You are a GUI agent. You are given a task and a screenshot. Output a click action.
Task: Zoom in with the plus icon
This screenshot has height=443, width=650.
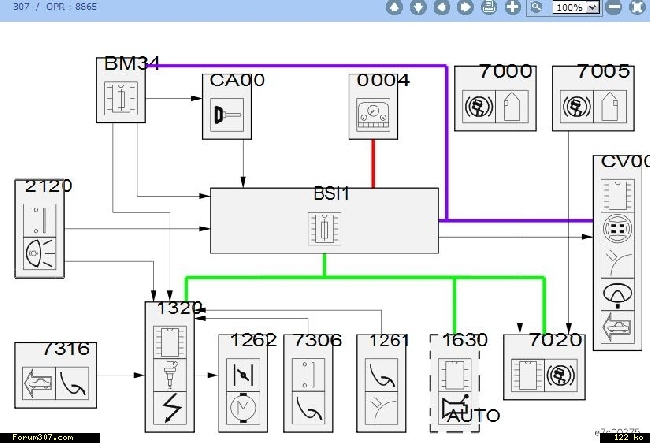[513, 7]
